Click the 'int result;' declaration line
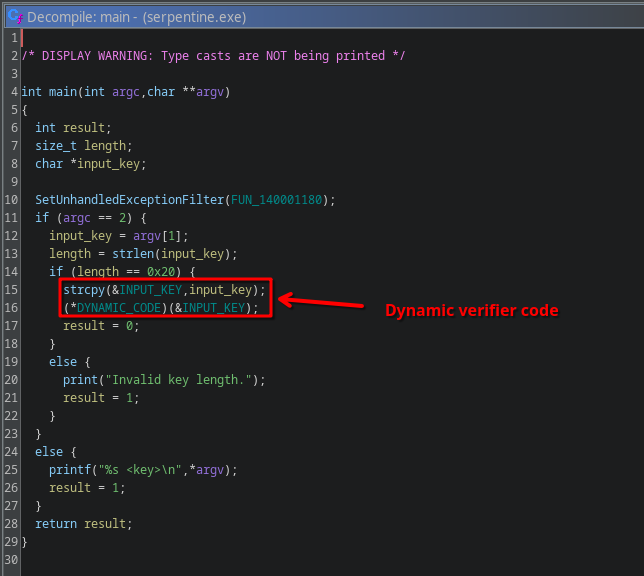This screenshot has width=644, height=576. coord(73,128)
